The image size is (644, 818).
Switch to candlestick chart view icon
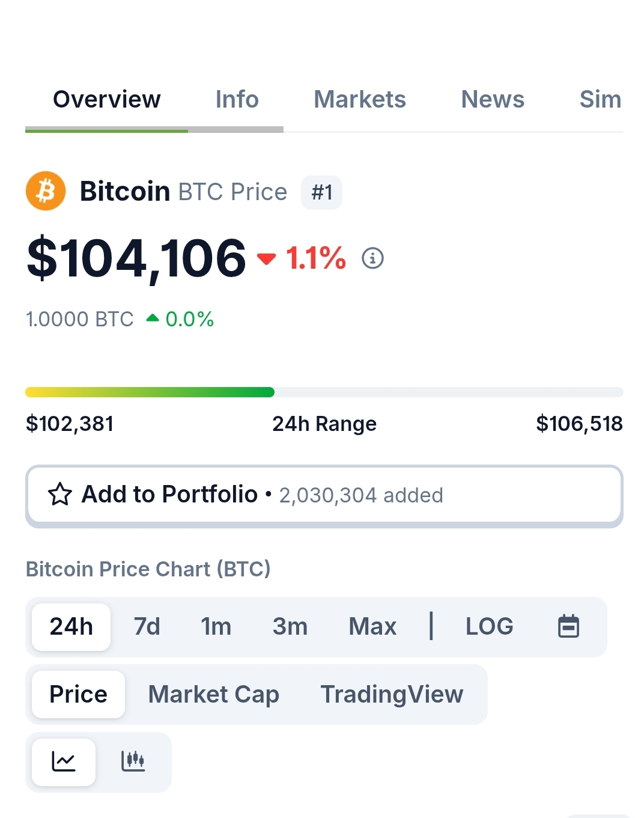(x=133, y=762)
